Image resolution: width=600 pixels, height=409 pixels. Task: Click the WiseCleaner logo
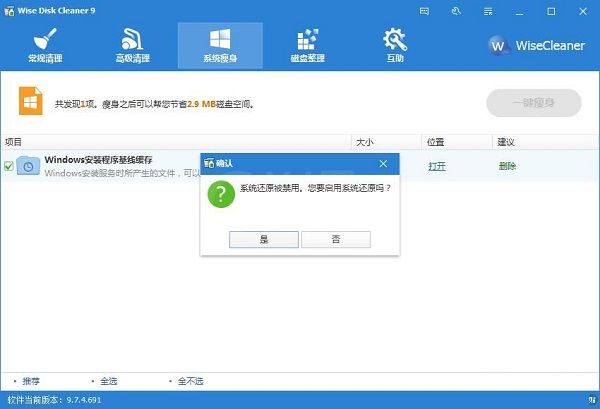(x=536, y=46)
